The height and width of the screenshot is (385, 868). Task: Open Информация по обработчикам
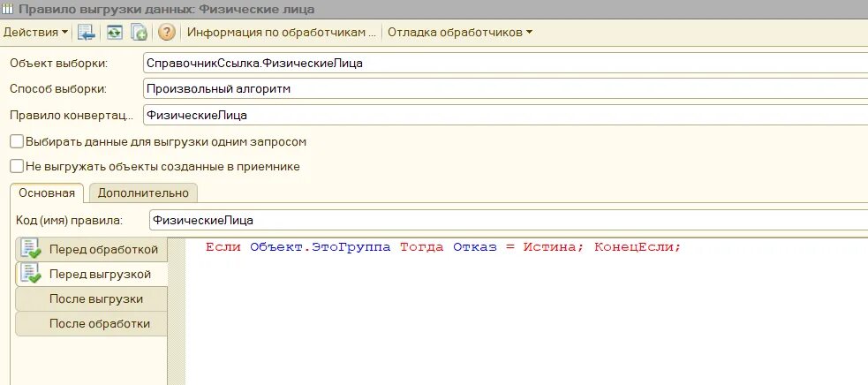(x=282, y=32)
